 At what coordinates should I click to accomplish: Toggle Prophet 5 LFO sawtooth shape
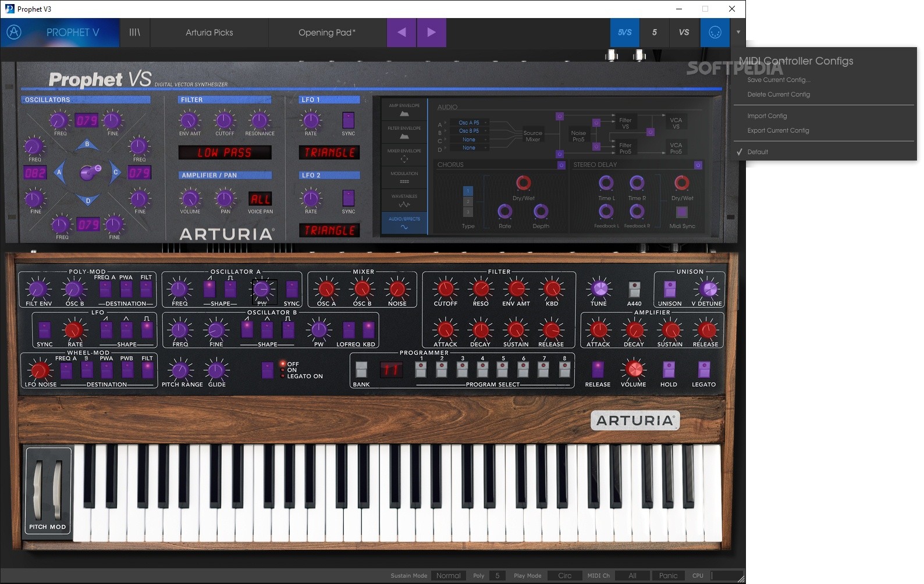[x=106, y=330]
